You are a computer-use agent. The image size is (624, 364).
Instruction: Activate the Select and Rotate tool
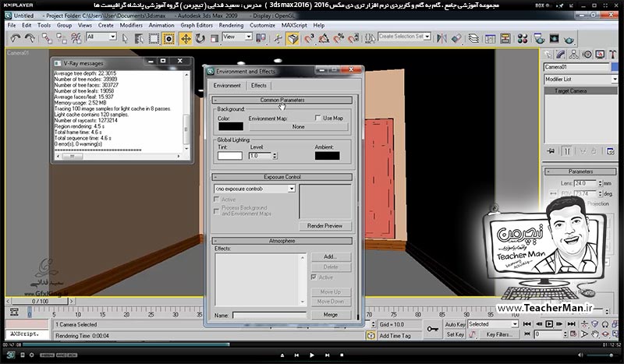pos(200,39)
